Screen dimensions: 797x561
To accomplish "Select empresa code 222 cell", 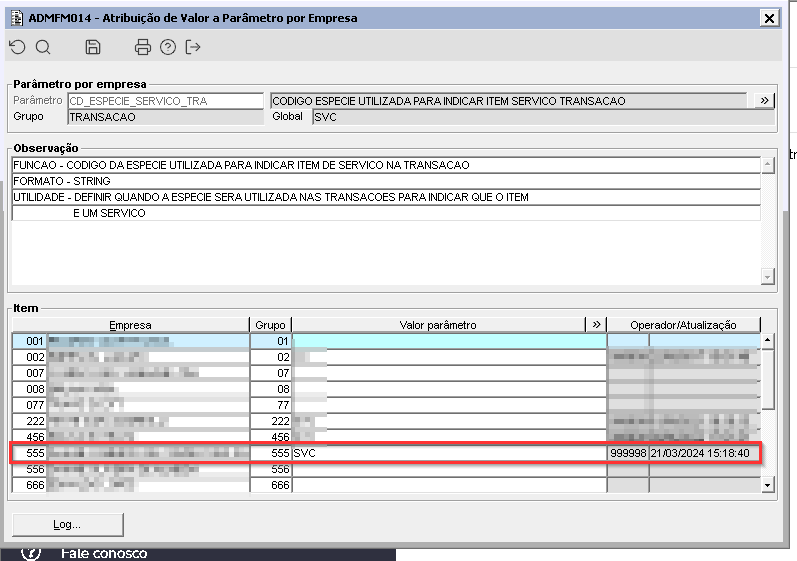I will [x=29, y=421].
